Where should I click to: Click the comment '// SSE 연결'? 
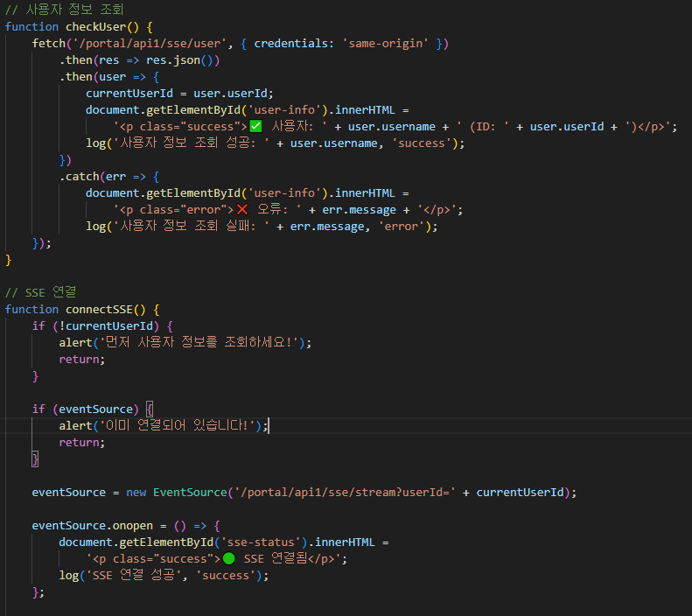[x=40, y=292]
